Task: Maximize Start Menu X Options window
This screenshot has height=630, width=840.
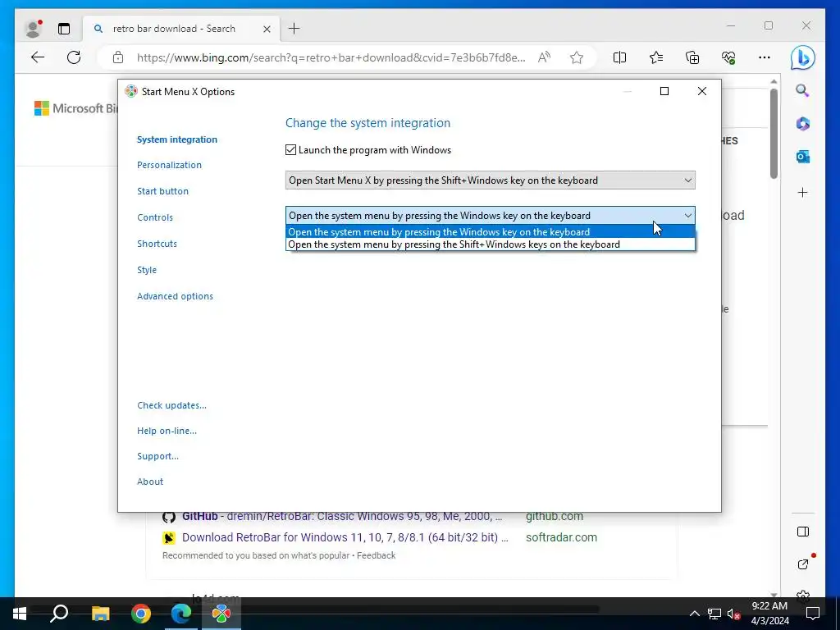Action: (x=664, y=91)
